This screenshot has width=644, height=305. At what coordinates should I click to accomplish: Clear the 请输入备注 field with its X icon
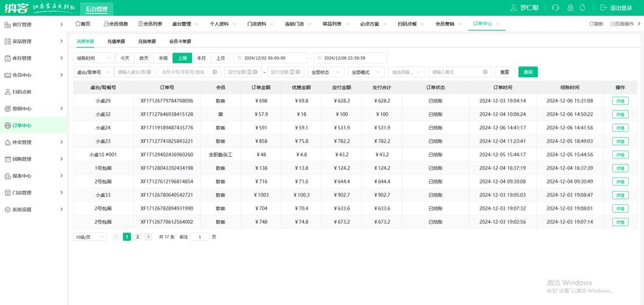tap(484, 72)
